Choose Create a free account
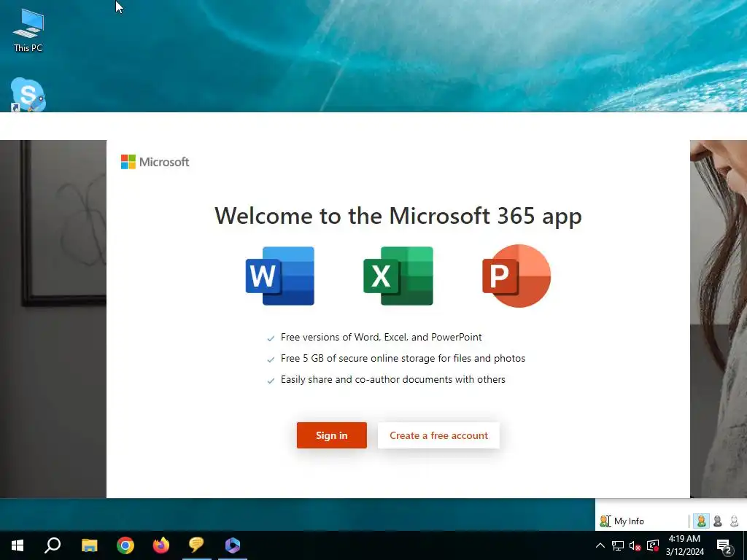The image size is (747, 560). coord(438,435)
